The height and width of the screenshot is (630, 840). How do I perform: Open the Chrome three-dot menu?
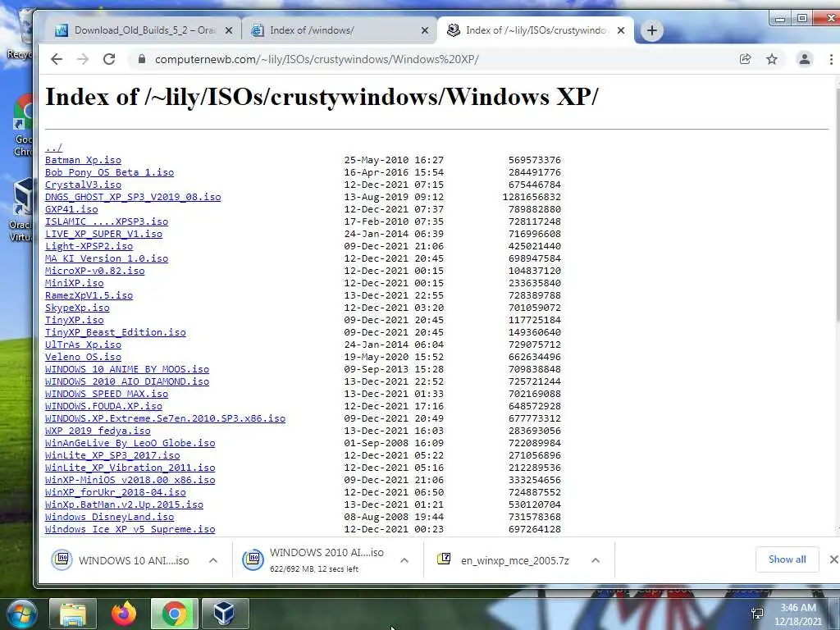[x=831, y=59]
